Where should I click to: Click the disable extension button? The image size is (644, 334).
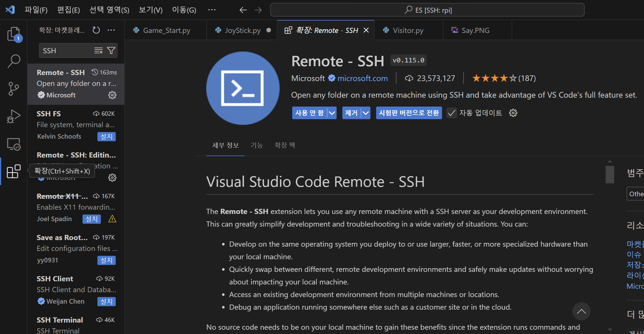[309, 113]
